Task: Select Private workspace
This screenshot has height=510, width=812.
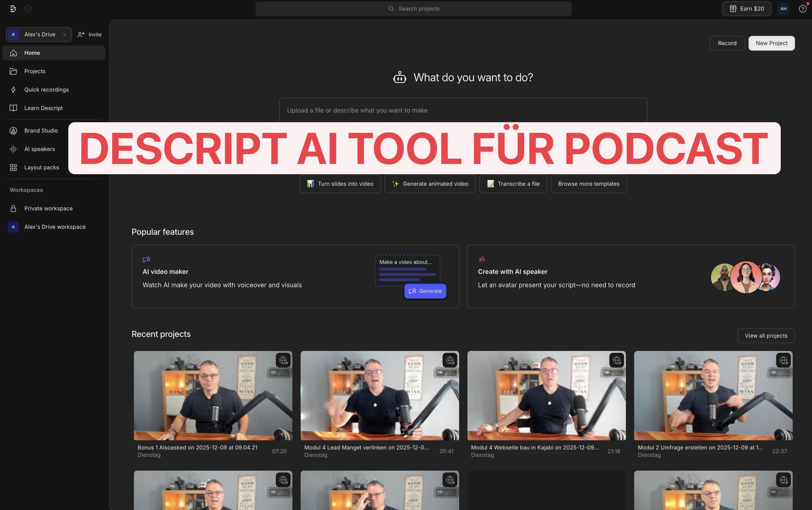Action: click(x=48, y=209)
